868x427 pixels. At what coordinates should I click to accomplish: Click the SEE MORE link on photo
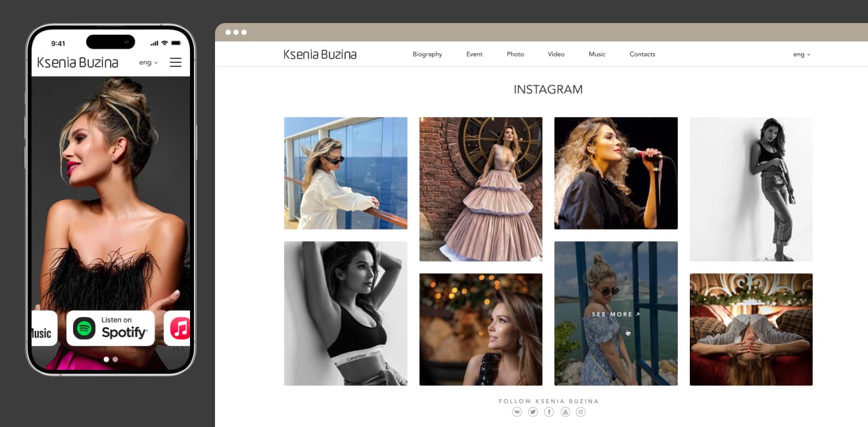[615, 314]
